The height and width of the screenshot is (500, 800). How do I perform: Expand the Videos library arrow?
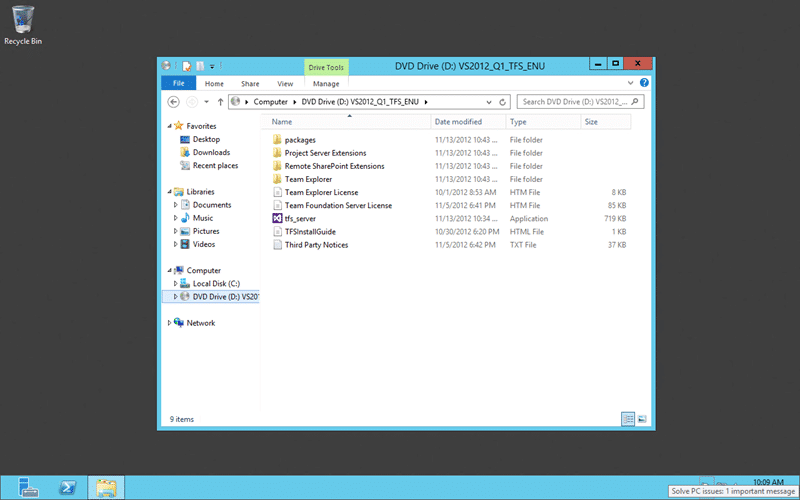click(x=176, y=244)
